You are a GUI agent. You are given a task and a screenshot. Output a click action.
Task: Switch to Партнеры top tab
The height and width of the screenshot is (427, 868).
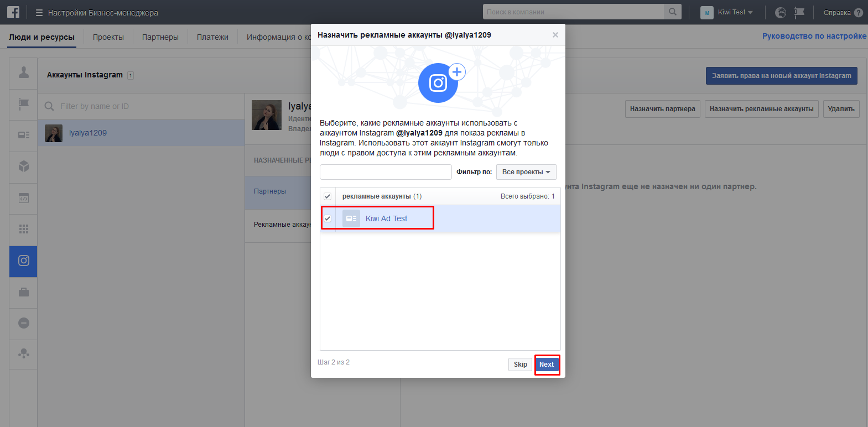(x=160, y=37)
